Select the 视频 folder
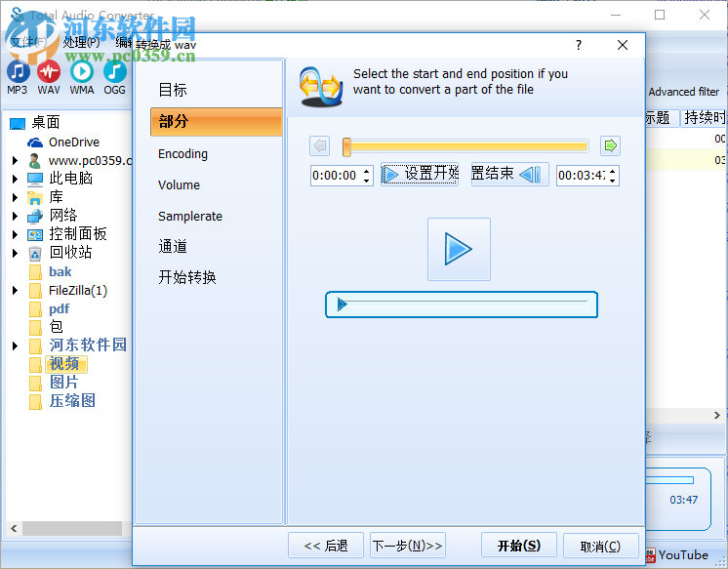This screenshot has width=728, height=569. (64, 364)
